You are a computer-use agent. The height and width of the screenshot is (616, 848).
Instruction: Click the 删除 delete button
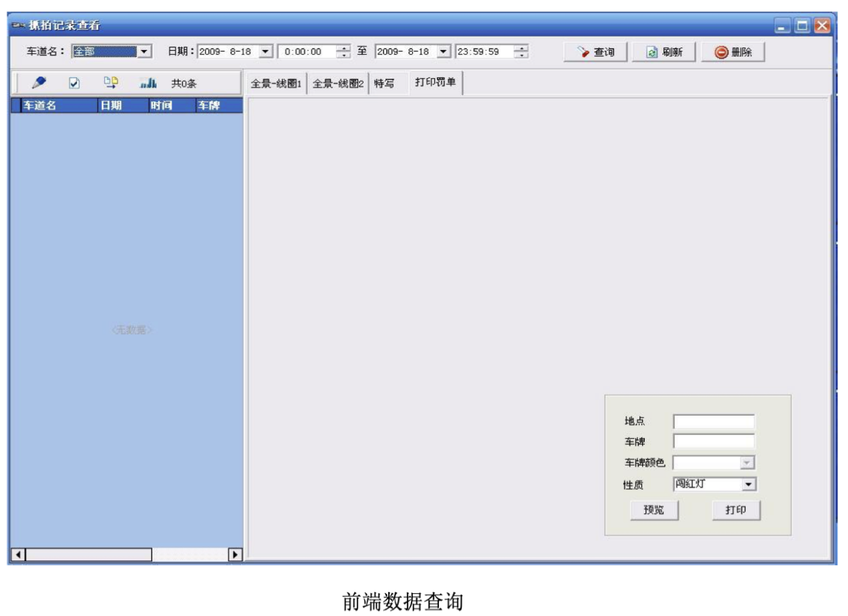[734, 52]
